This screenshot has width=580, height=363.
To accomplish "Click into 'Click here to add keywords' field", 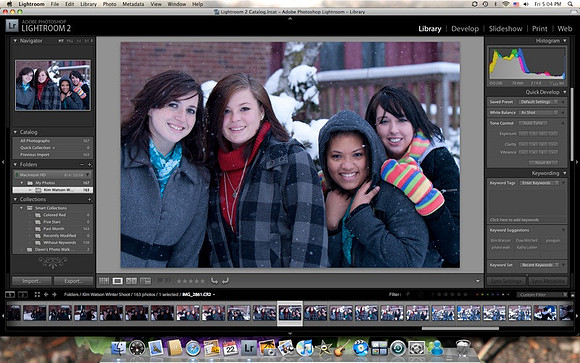I will point(527,220).
